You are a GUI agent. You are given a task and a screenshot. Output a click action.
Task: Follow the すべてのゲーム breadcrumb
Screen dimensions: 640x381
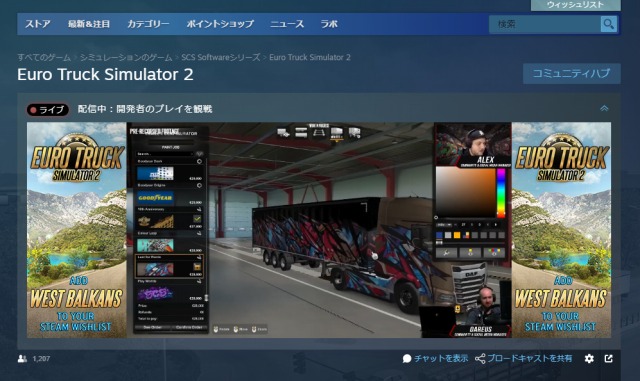coord(44,57)
